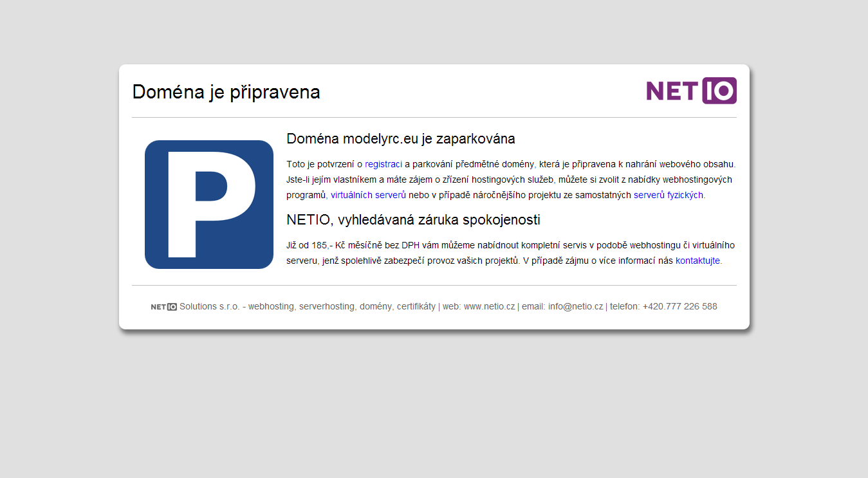Click the small gray NETIO footer logo

[163, 307]
